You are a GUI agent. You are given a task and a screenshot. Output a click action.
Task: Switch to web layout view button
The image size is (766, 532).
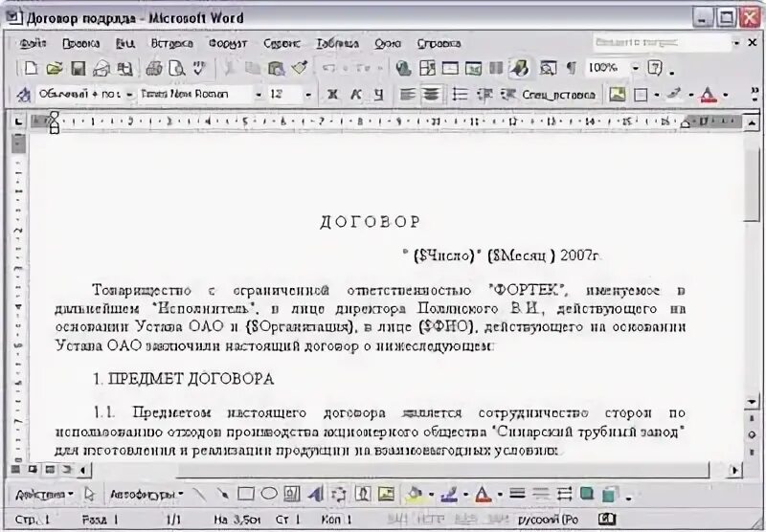[x=33, y=470]
